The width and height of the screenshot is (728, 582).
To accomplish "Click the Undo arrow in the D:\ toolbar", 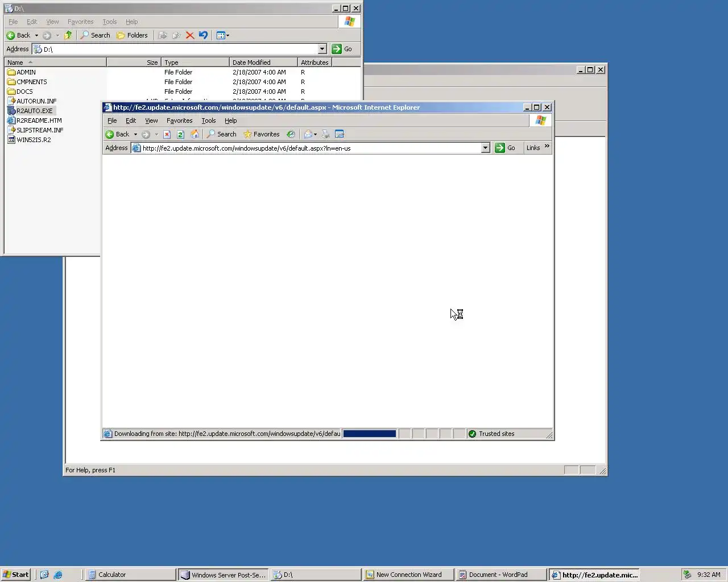I will 203,35.
